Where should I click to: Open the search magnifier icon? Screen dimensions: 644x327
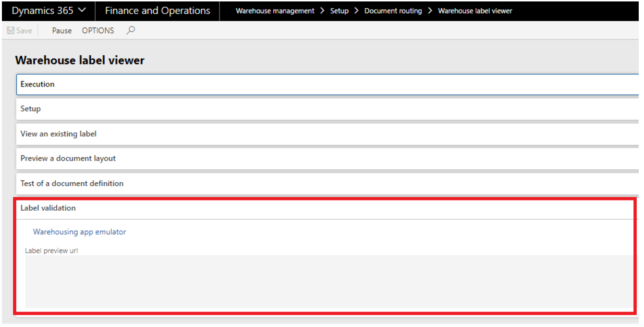[131, 30]
